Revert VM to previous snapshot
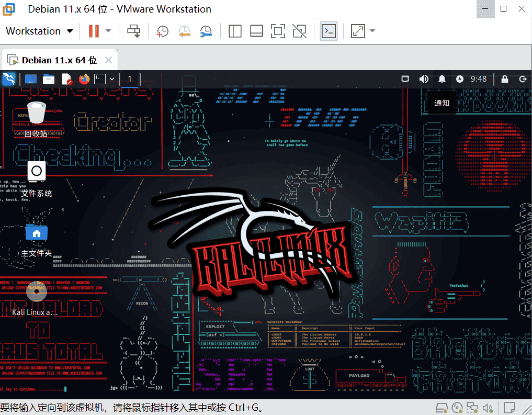Screen dimensions: 532x415 pos(184,31)
